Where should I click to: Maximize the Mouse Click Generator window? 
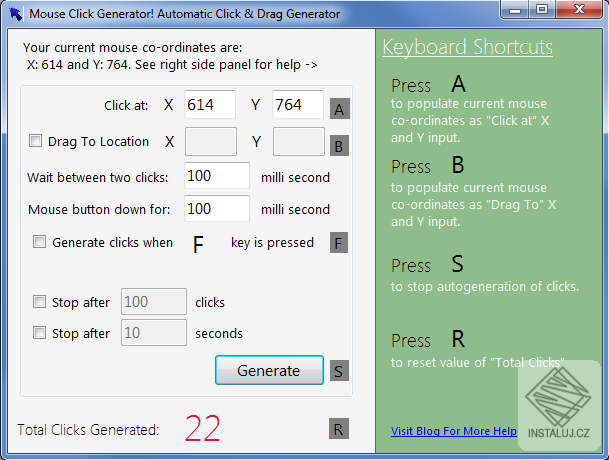coord(542,10)
